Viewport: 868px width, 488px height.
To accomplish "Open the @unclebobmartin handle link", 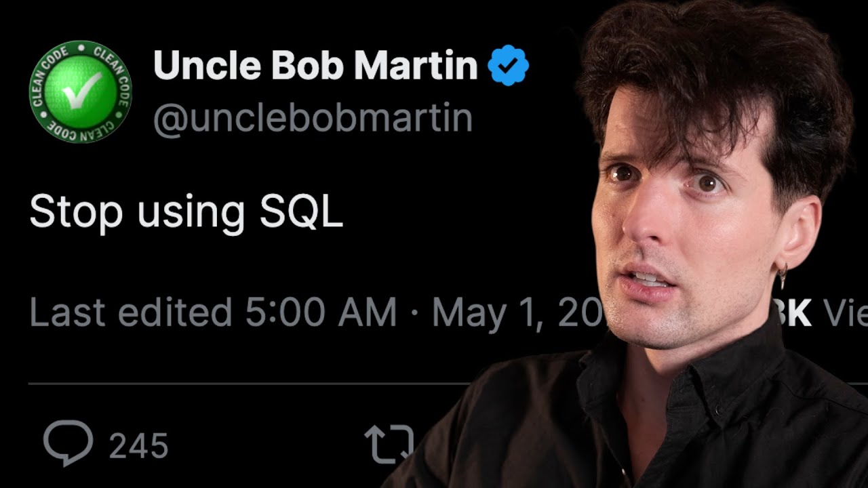I will coord(313,118).
